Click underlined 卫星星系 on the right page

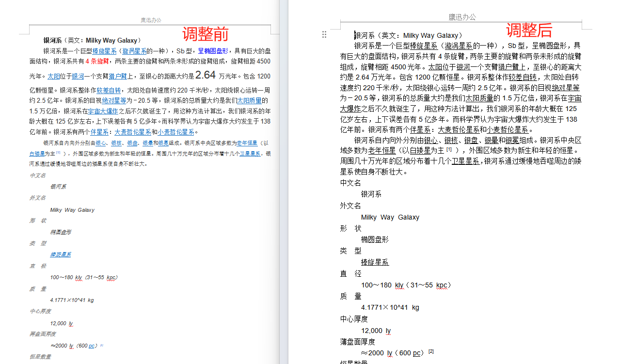tap(465, 161)
